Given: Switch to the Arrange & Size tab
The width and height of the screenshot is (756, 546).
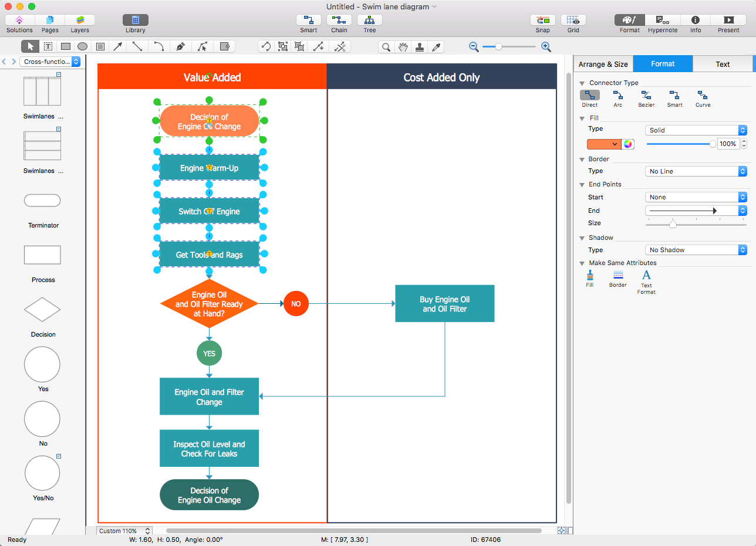Looking at the screenshot, I should tap(603, 64).
